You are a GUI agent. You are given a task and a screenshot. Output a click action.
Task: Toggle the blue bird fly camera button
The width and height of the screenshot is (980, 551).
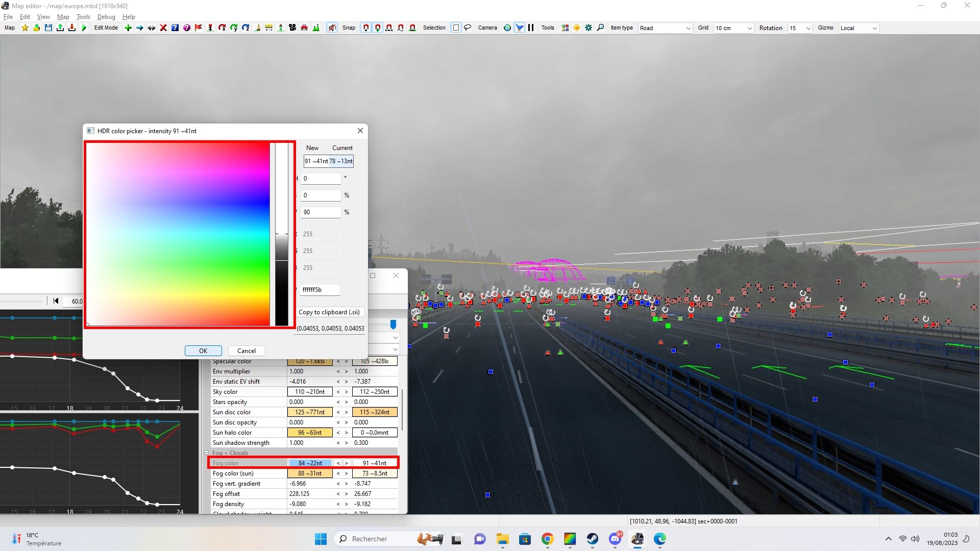pos(519,28)
